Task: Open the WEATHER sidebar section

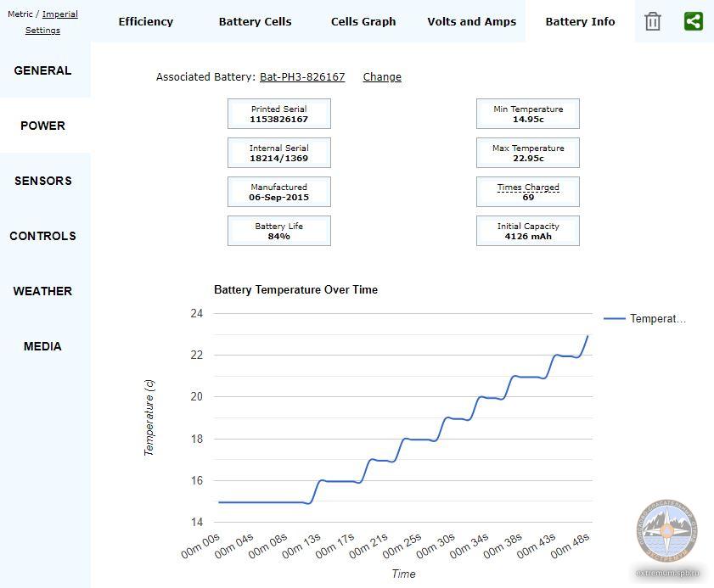Action: (42, 291)
